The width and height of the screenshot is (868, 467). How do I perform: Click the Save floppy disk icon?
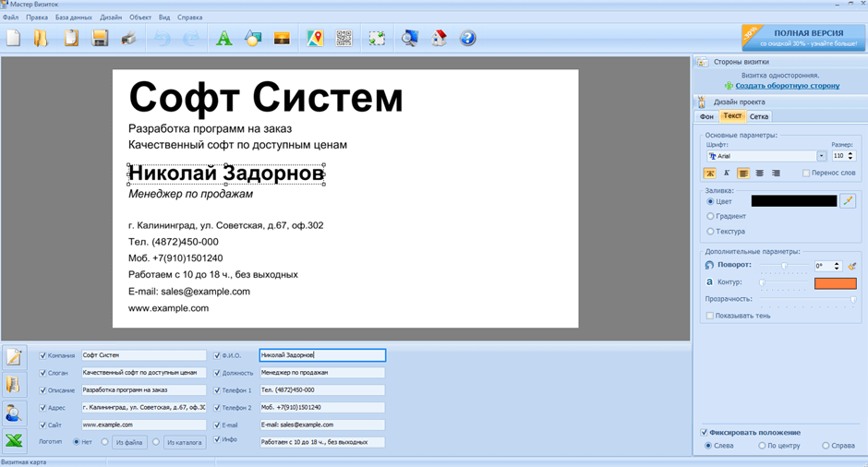(100, 39)
